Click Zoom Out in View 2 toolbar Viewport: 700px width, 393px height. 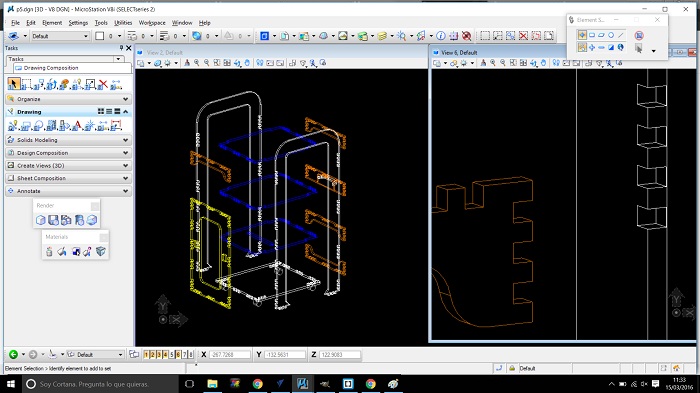[x=207, y=63]
